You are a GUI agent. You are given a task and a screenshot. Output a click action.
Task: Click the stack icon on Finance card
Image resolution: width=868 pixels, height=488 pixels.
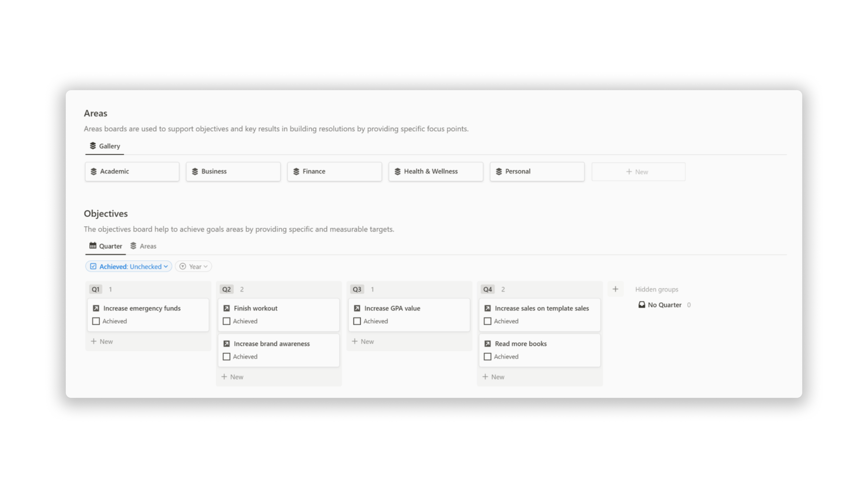pyautogui.click(x=296, y=171)
